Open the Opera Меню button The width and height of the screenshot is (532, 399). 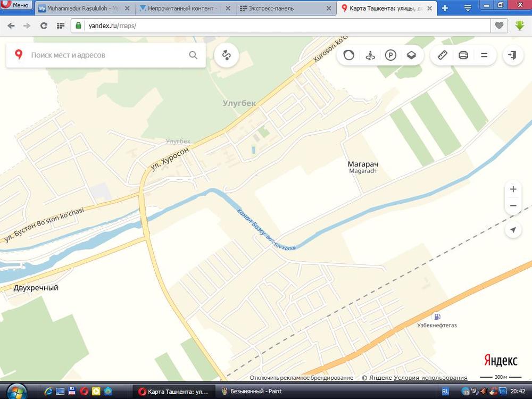click(16, 5)
